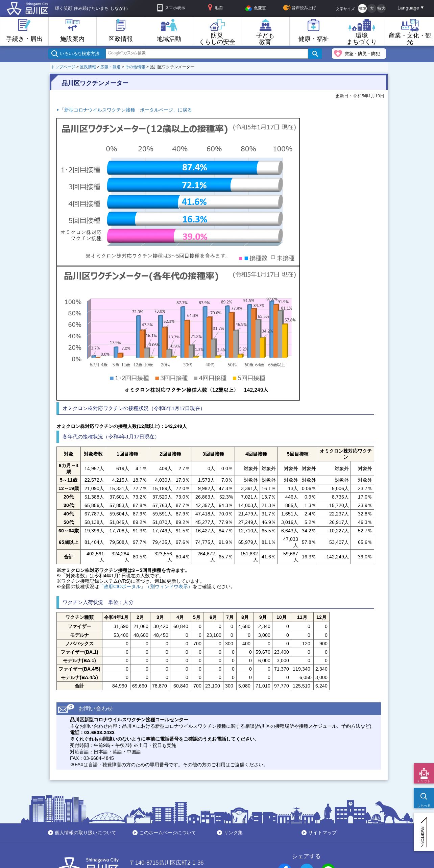Focus the Google custom search field
434x868 pixels.
point(207,53)
